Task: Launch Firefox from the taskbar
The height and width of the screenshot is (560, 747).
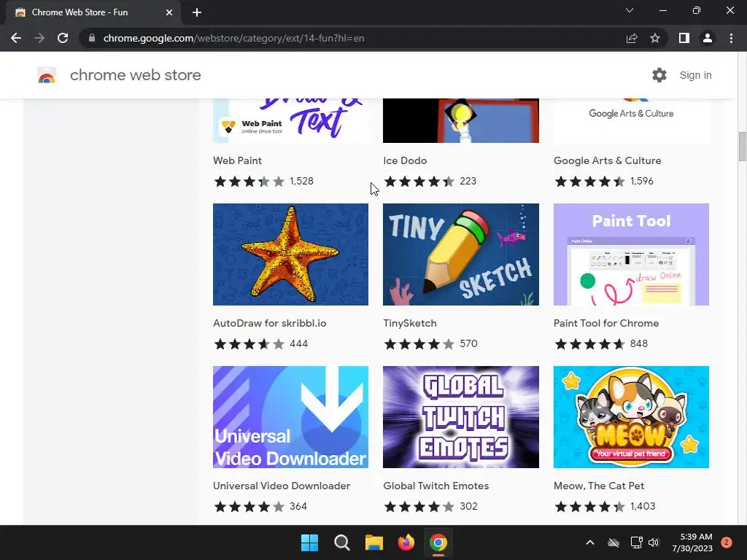Action: [x=406, y=542]
